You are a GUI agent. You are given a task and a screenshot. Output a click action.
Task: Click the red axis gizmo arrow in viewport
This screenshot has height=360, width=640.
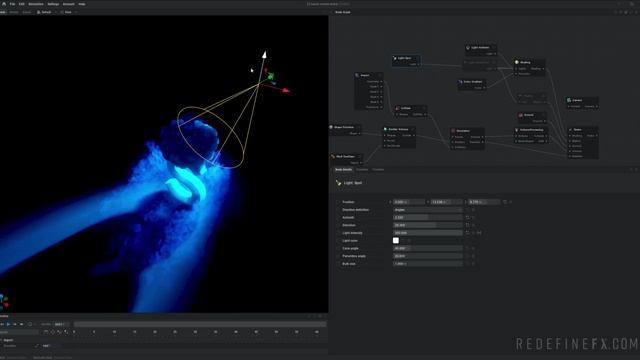tap(286, 90)
